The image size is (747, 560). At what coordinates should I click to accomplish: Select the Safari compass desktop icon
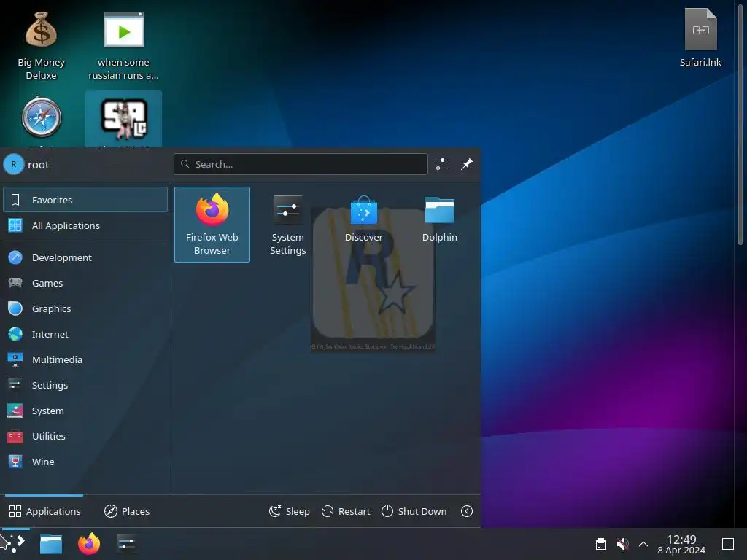(42, 118)
